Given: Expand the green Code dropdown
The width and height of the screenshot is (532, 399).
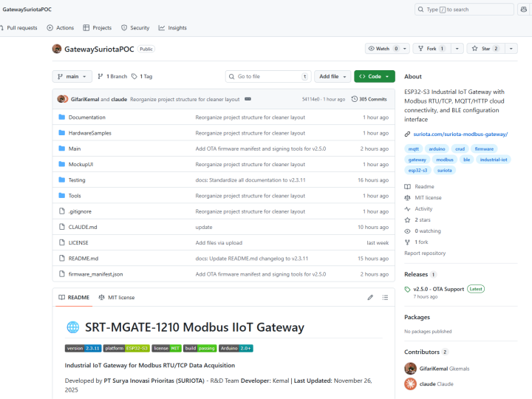Looking at the screenshot, I should click(x=374, y=76).
